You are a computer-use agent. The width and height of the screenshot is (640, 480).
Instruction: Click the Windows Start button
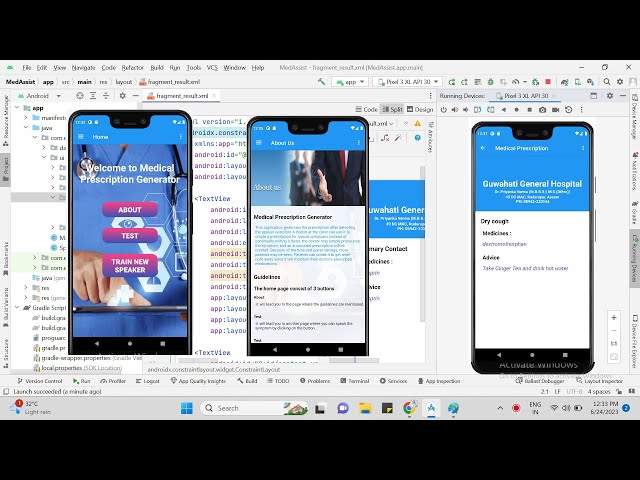tap(187, 408)
